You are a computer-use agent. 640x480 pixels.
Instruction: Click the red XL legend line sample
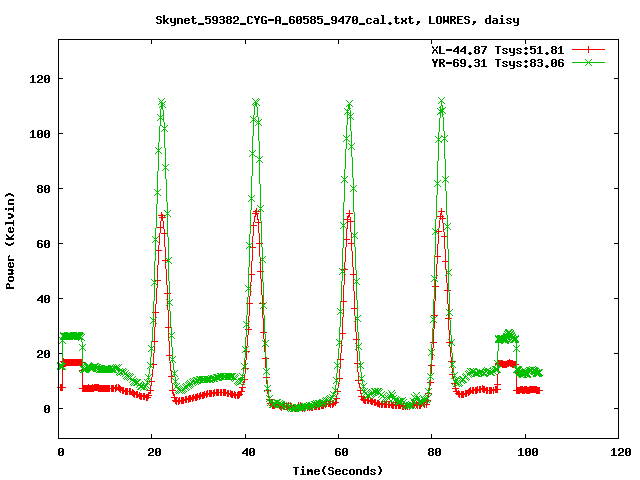tap(588, 50)
